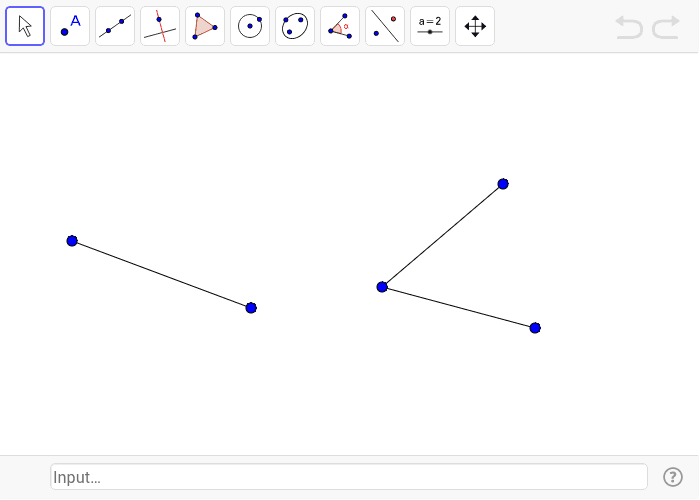
Task: Pick the Reflect about Line tool
Action: 385,26
